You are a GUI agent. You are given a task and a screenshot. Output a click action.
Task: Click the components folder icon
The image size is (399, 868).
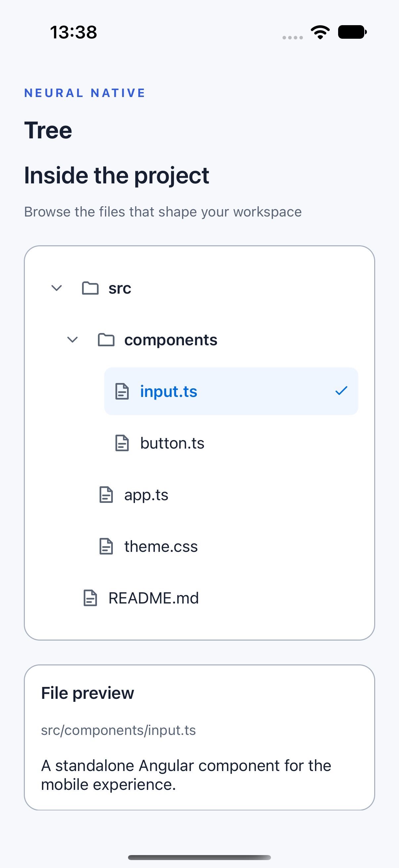(x=106, y=340)
